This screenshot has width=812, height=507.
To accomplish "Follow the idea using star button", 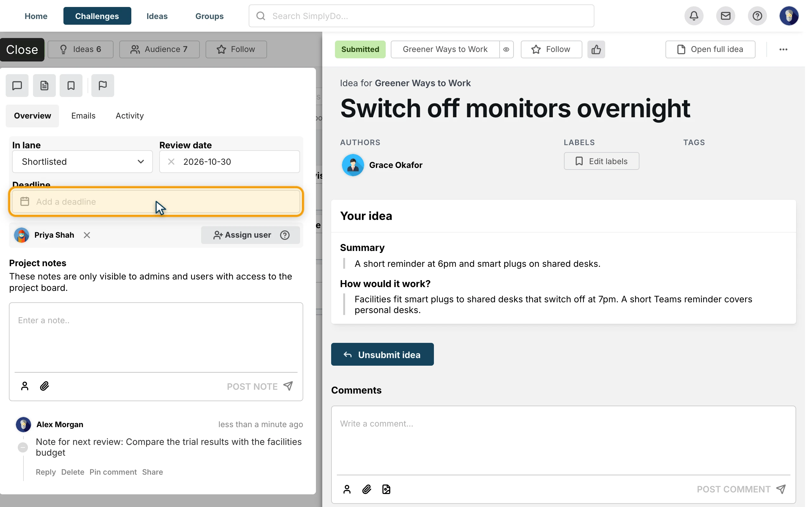I will click(551, 49).
